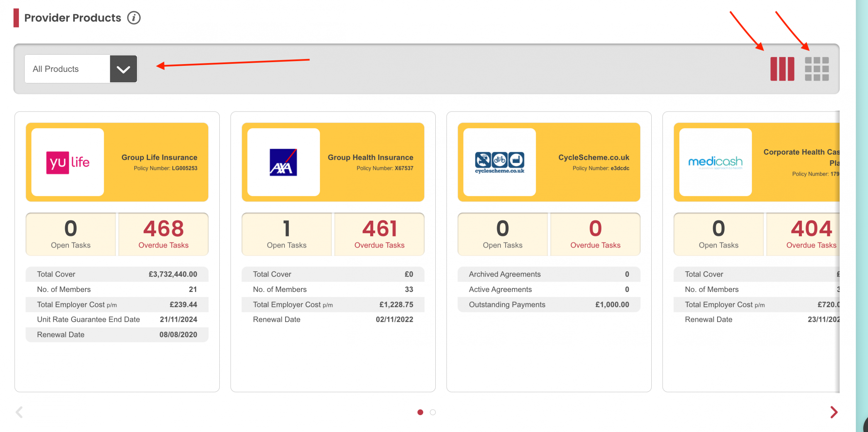Click 1 Open Tasks on AXA card
Image resolution: width=868 pixels, height=432 pixels.
[287, 234]
